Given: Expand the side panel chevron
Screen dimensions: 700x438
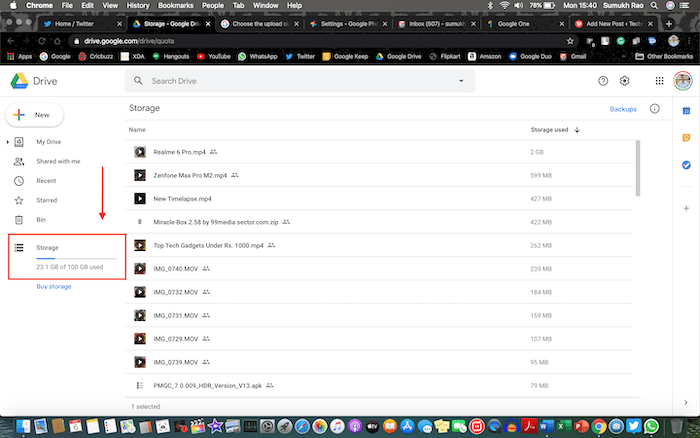Looking at the screenshot, I should pyautogui.click(x=686, y=402).
